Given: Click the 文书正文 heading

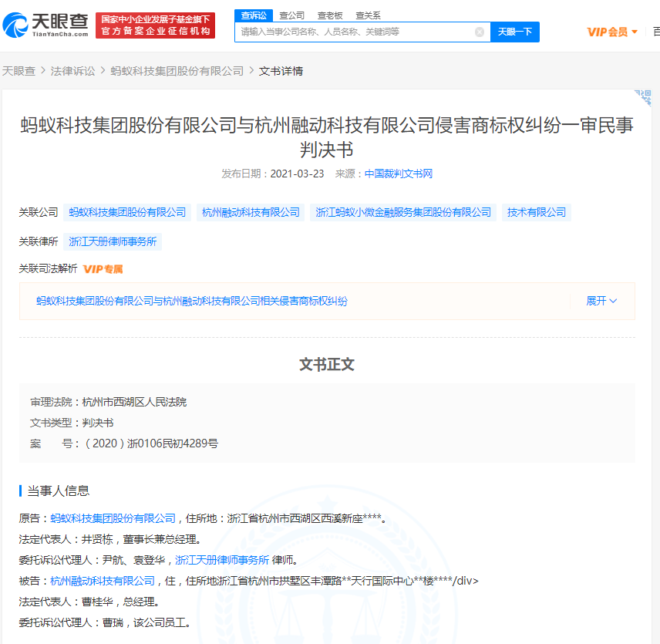Looking at the screenshot, I should [x=327, y=365].
